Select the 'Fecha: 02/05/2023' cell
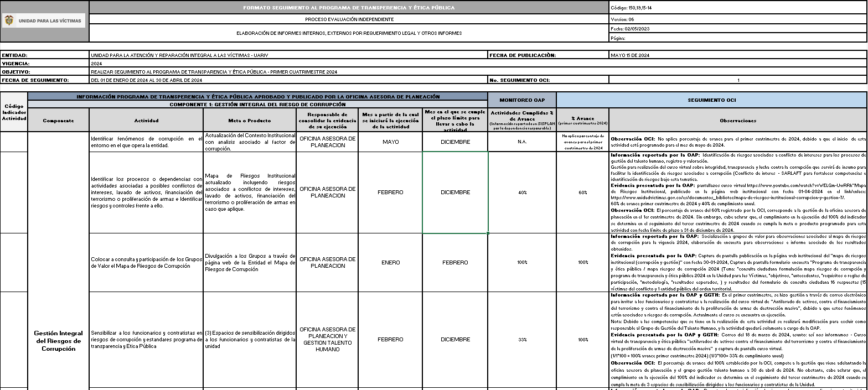 point(738,28)
